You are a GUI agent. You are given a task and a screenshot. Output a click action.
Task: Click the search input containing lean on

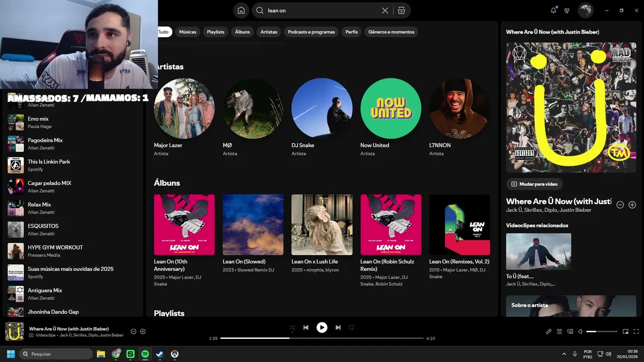(x=322, y=11)
